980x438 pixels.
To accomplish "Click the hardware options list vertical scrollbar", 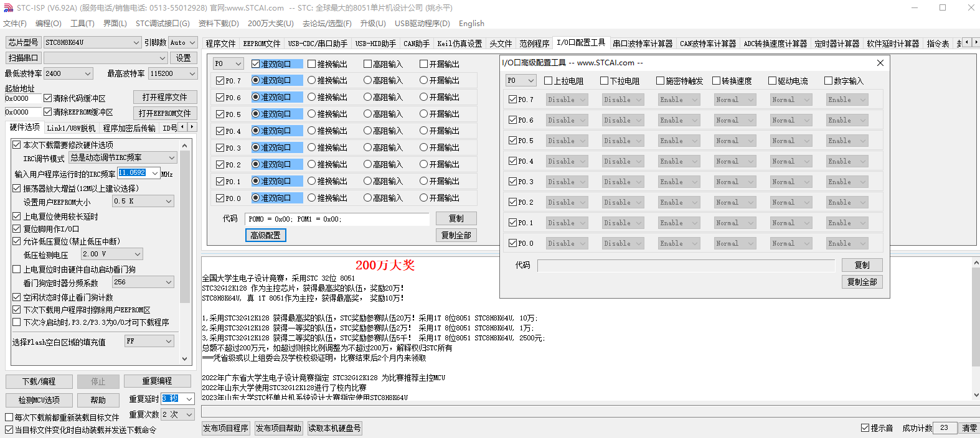I will [x=184, y=252].
